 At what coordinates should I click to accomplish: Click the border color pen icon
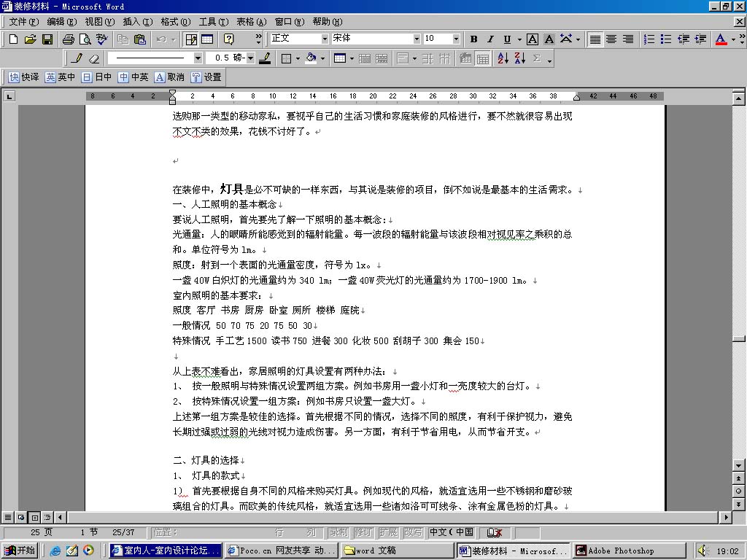pos(266,58)
